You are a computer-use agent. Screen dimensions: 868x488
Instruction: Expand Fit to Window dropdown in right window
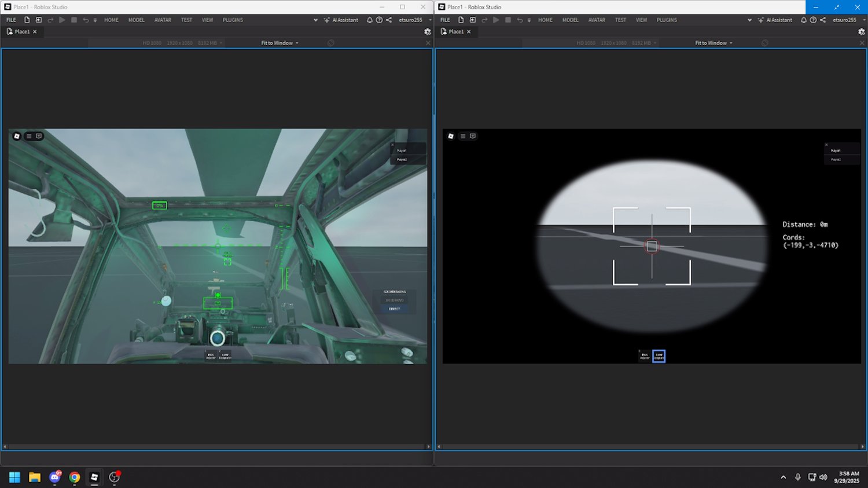point(713,43)
